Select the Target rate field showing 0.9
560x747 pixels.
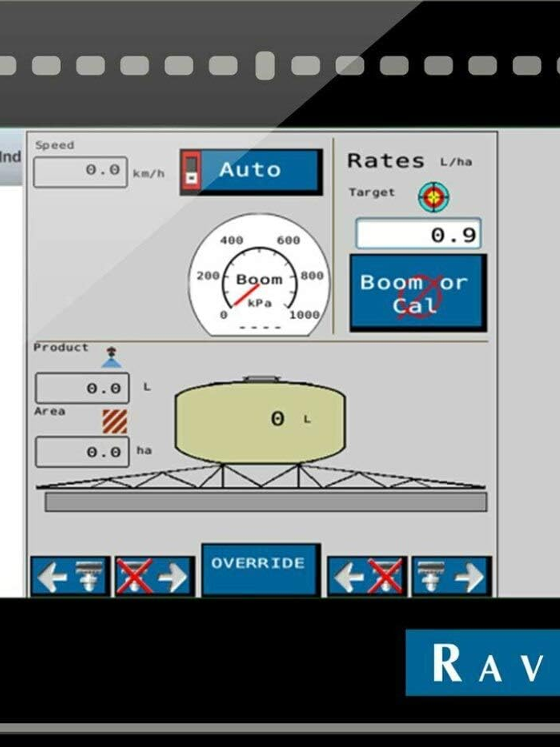pyautogui.click(x=418, y=235)
